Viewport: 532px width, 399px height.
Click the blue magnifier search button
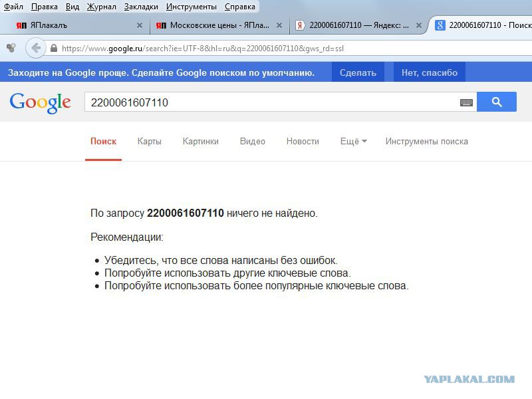coord(496,102)
